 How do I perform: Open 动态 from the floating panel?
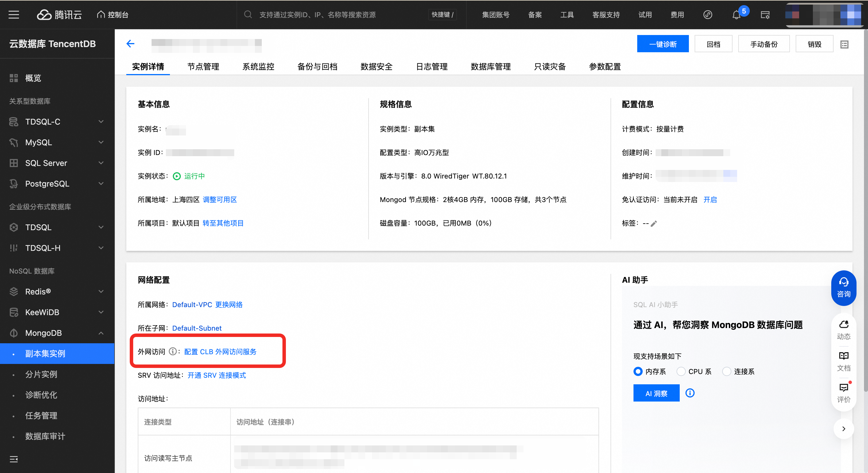click(844, 330)
